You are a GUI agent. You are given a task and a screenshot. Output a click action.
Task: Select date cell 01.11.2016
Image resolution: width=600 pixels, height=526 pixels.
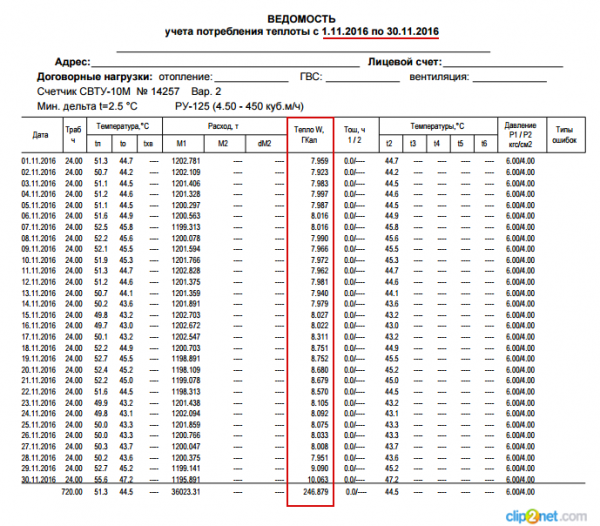[39, 161]
